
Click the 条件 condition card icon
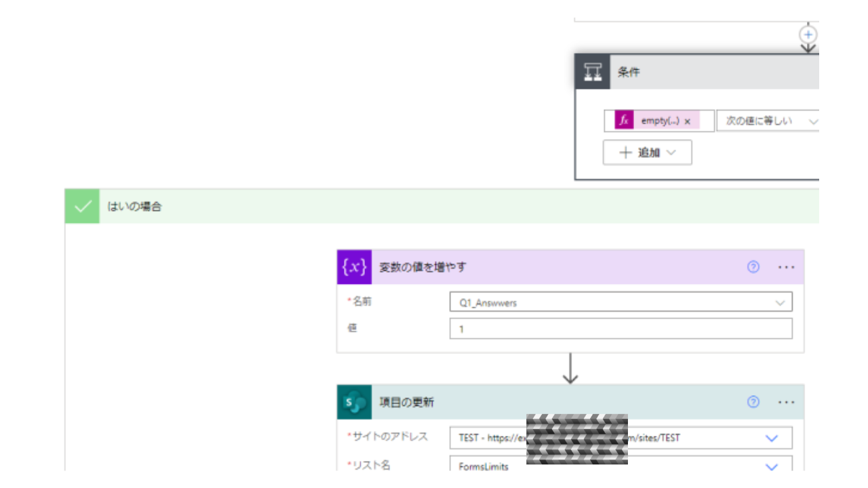click(593, 72)
